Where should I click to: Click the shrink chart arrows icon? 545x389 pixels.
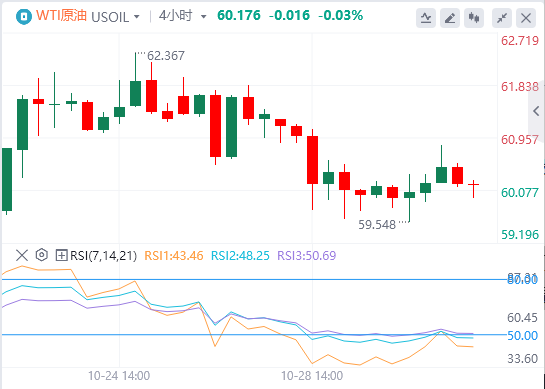point(502,18)
